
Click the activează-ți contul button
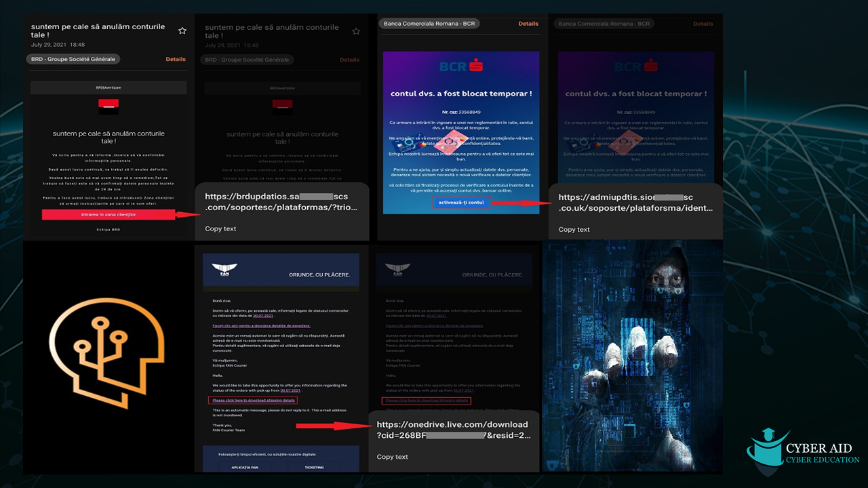point(461,202)
